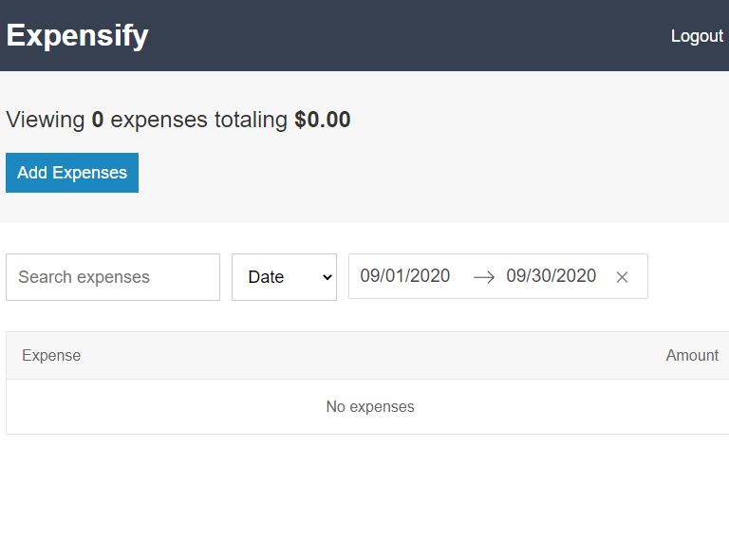Click the word totaling in the summary
Viewport: 729px width, 560px height.
[251, 121]
